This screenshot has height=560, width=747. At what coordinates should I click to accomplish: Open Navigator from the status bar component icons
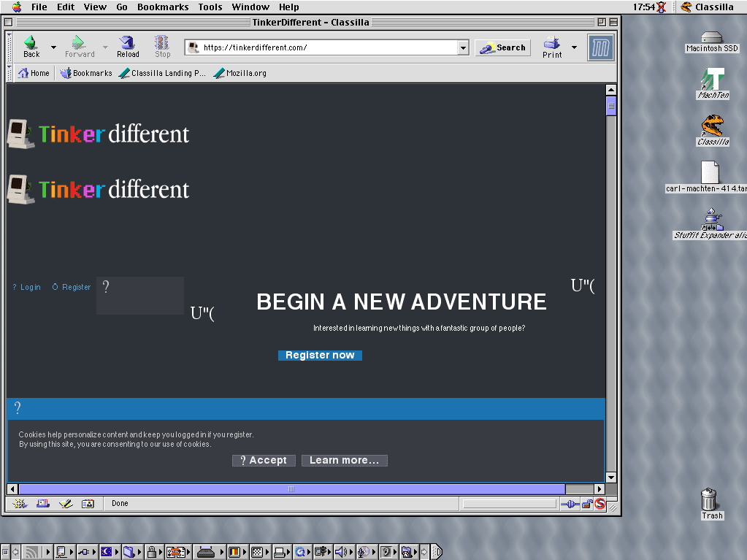(x=20, y=503)
